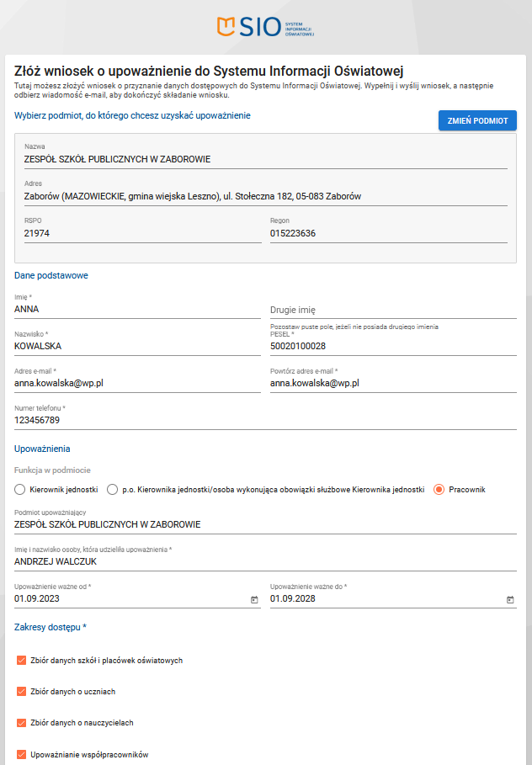Click the 'Adres e-mail' input field

(x=135, y=383)
